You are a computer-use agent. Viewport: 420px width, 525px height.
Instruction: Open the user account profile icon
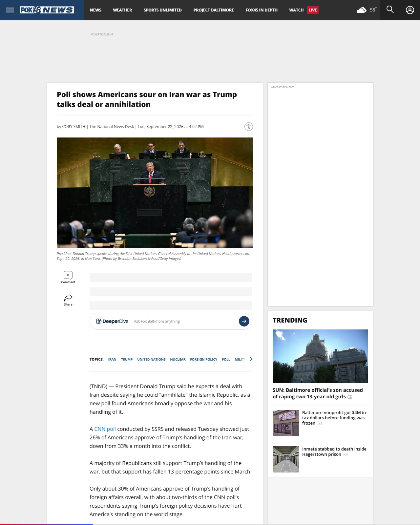point(410,10)
